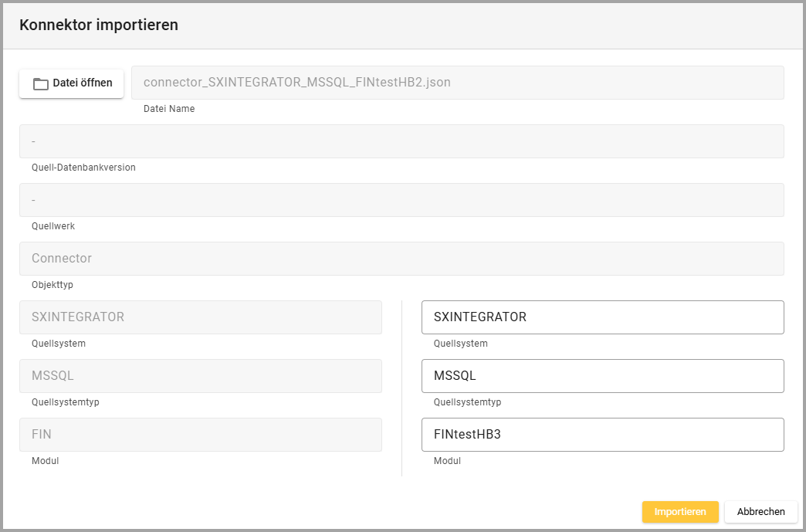Click the folder icon in Datei öffnen

point(41,83)
